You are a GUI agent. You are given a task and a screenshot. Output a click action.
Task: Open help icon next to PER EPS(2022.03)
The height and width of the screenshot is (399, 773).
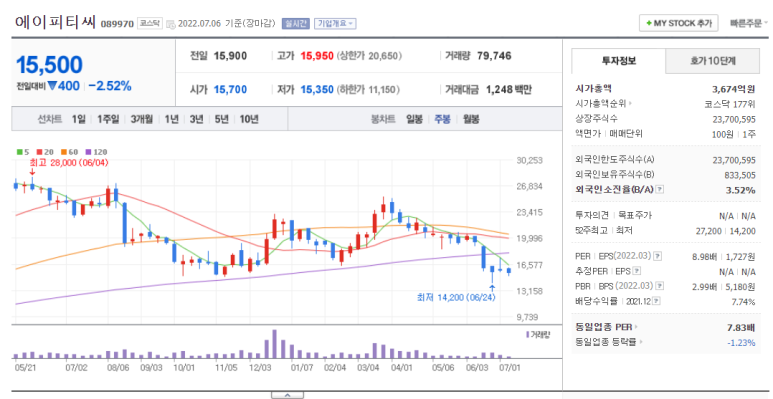(657, 256)
